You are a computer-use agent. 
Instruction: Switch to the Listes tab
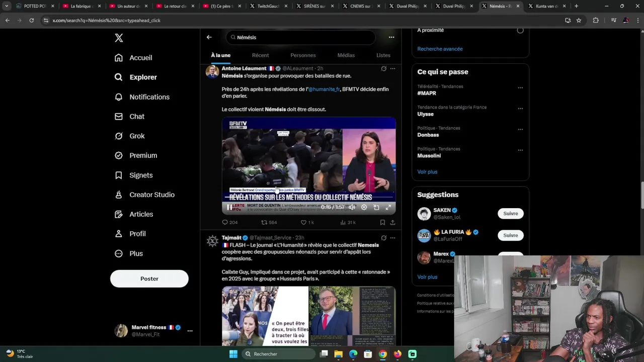tap(383, 55)
